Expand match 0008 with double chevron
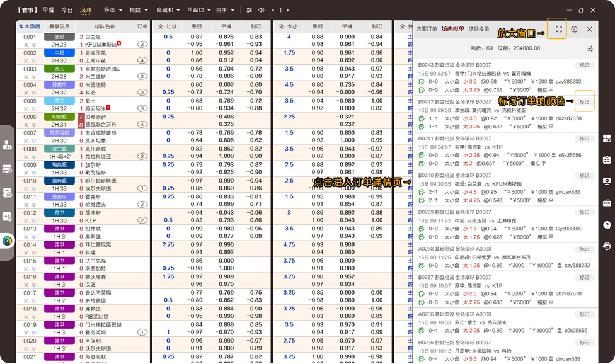This screenshot has height=364, width=615. point(34,157)
